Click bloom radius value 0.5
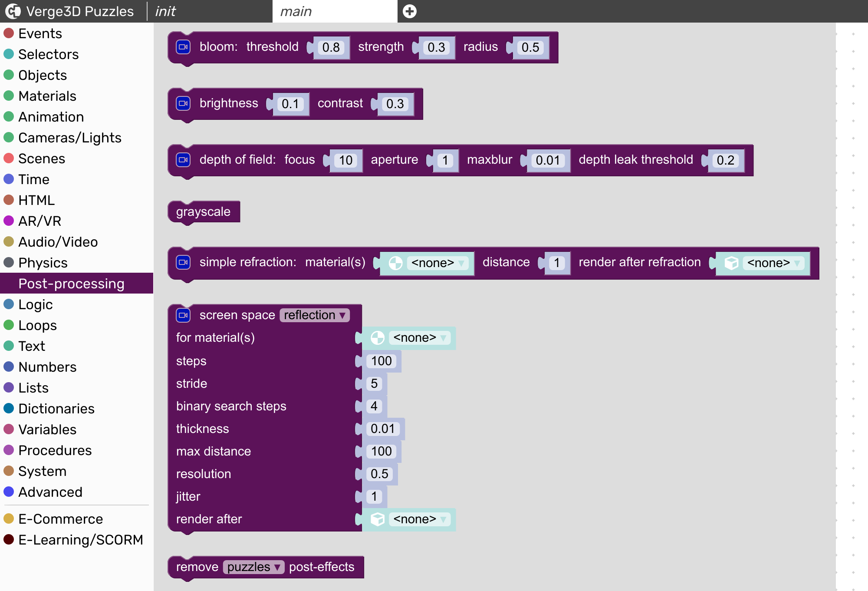Screen dimensions: 868x591 [x=530, y=47]
